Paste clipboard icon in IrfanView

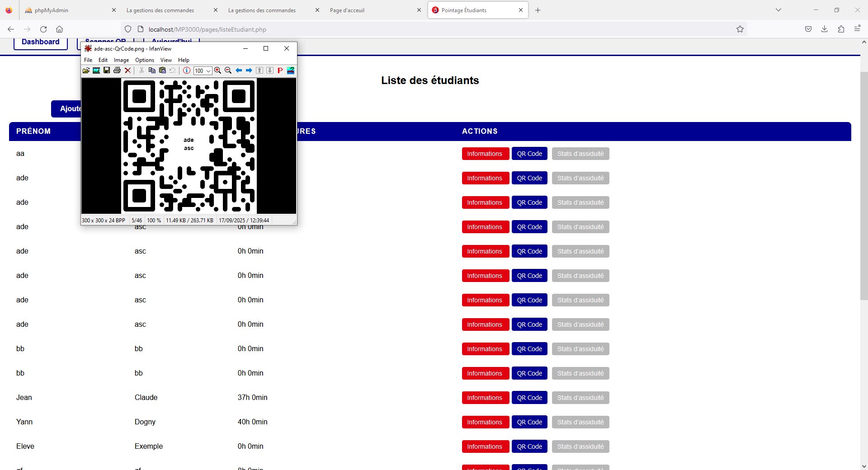(x=162, y=70)
